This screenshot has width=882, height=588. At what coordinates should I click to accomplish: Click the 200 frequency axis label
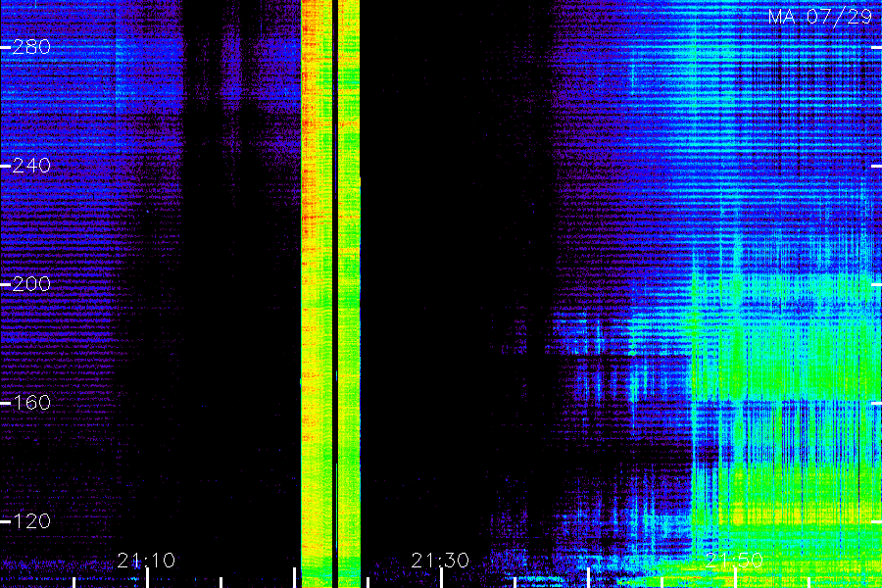click(31, 284)
